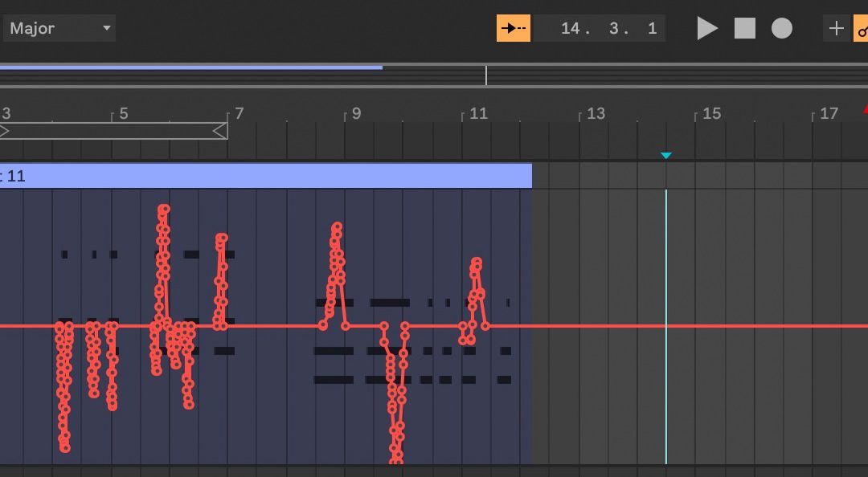
Task: Click the cyan playhead insert marker triangle
Action: coord(665,156)
